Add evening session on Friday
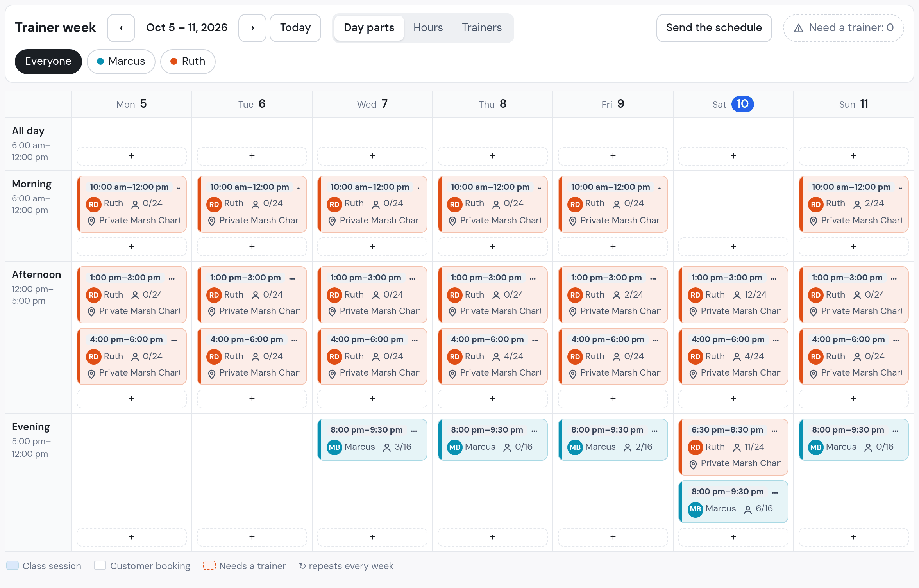Screen dimensions: 919x588 (613, 537)
